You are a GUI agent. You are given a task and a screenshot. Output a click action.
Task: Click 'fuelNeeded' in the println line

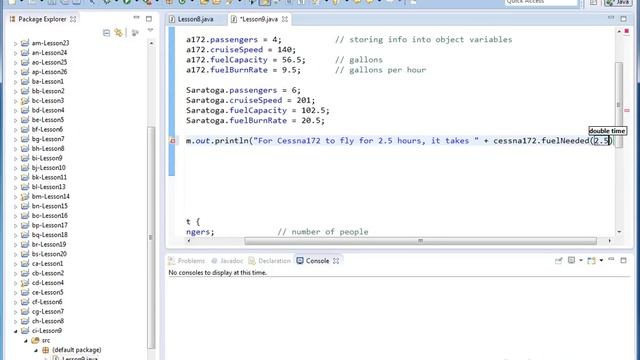pyautogui.click(x=565, y=141)
